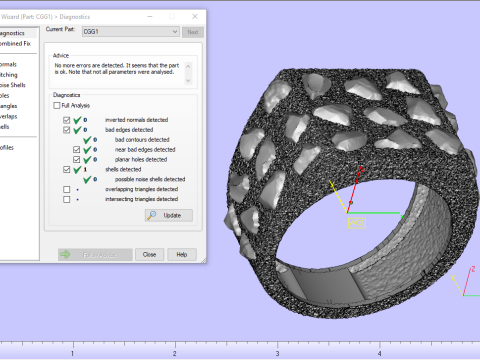
Task: Open Help from the wizard dialog
Action: tap(182, 255)
